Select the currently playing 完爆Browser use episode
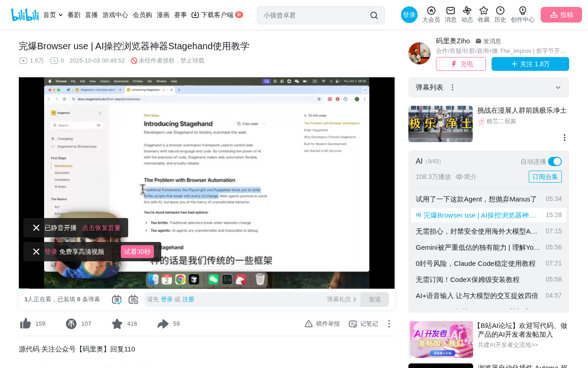 [x=489, y=215]
